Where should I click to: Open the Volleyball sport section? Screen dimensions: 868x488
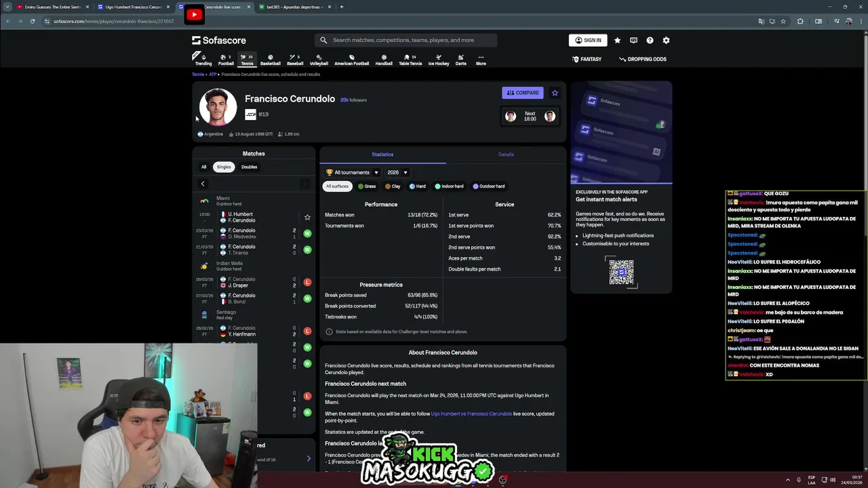tap(319, 60)
